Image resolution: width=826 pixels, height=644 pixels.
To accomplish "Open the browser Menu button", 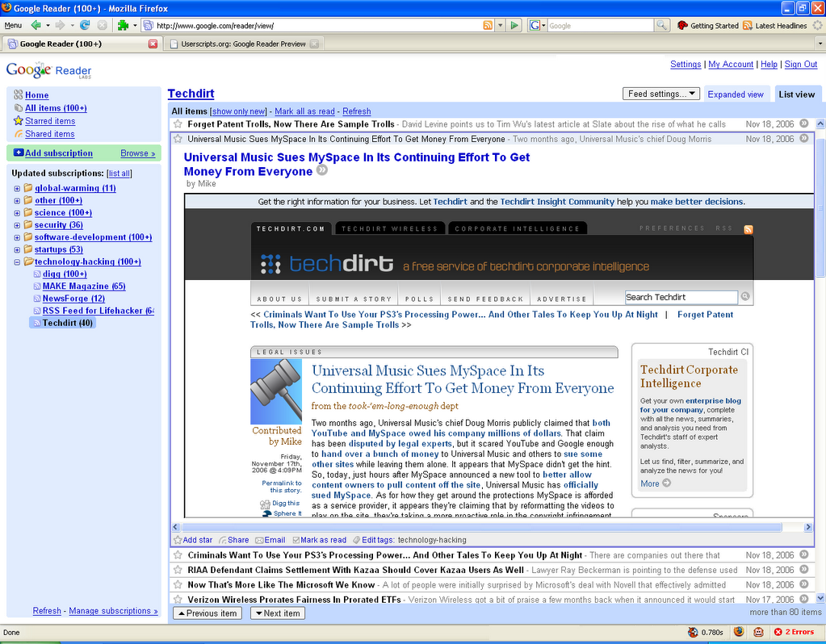I will point(13,25).
